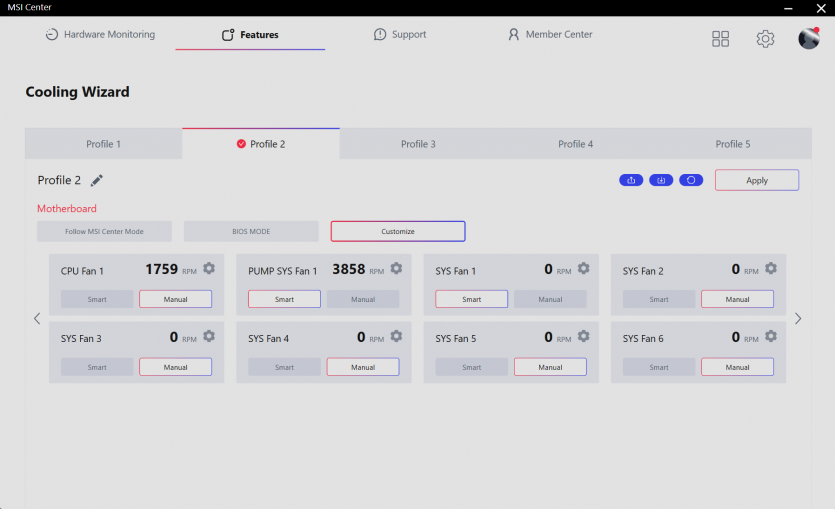835x509 pixels.
Task: Open the Hardware Monitoring tab
Action: click(x=100, y=35)
